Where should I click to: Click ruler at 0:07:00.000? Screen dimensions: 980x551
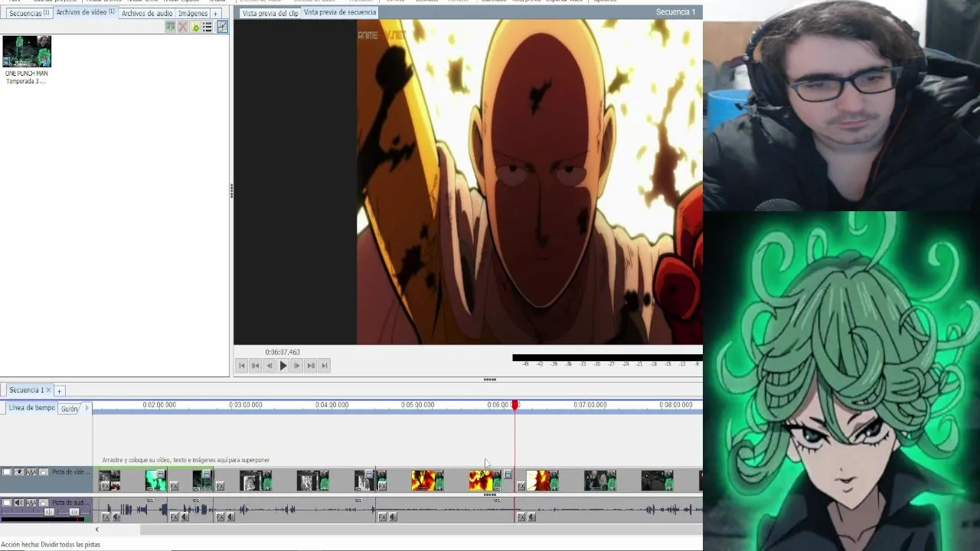[590, 405]
